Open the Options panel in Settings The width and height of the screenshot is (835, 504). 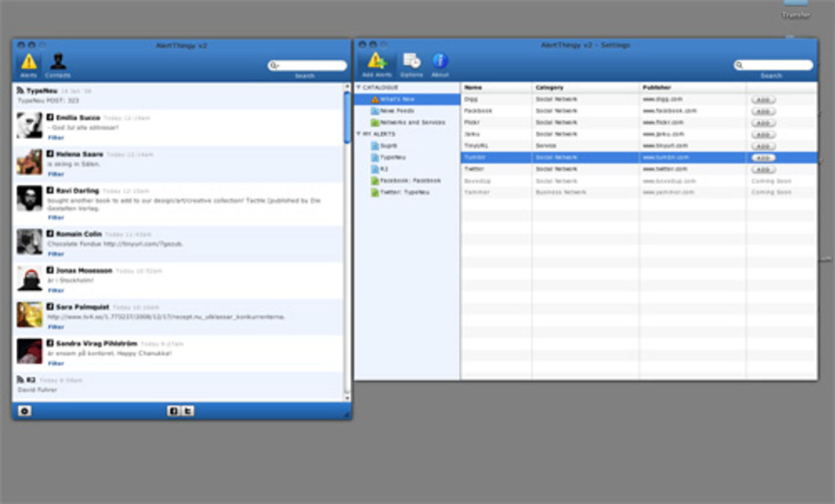[412, 65]
